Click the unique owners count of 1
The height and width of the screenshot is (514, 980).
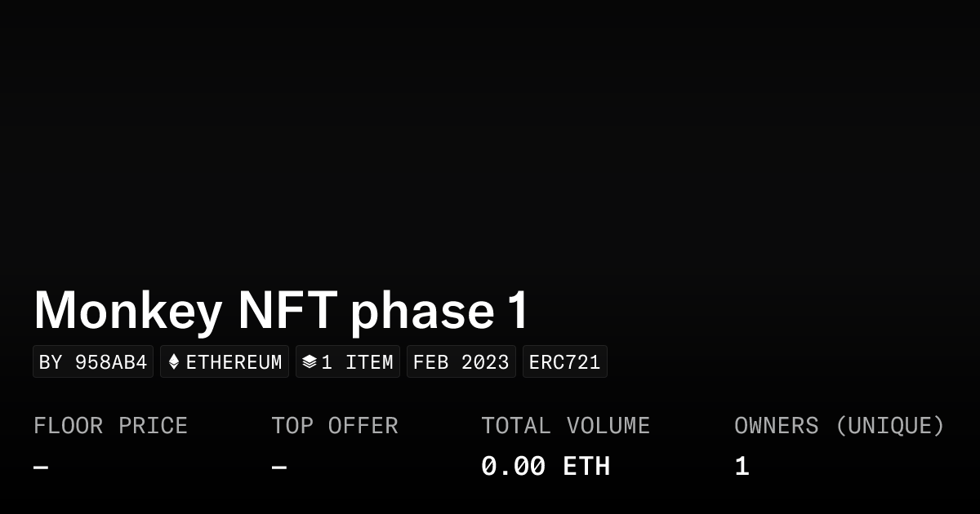pos(742,467)
